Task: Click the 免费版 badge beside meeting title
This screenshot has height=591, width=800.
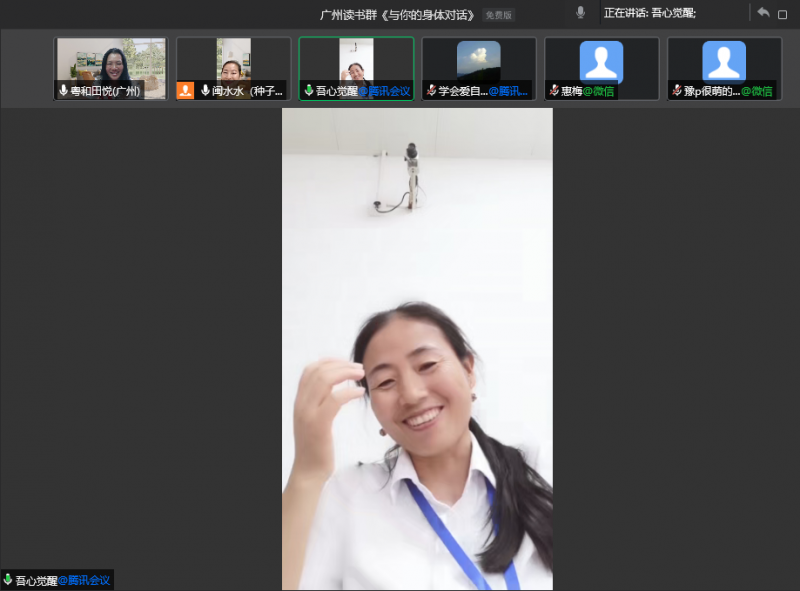Action: pos(498,15)
